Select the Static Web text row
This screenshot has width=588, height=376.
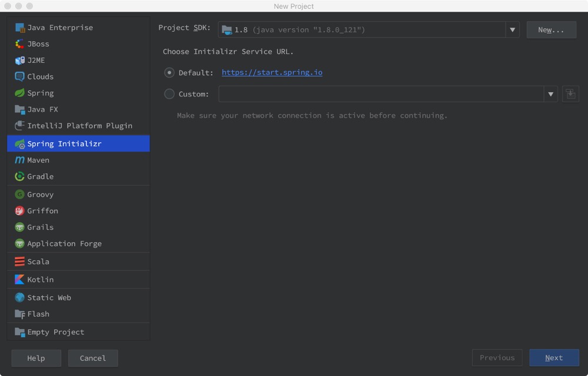(78, 297)
